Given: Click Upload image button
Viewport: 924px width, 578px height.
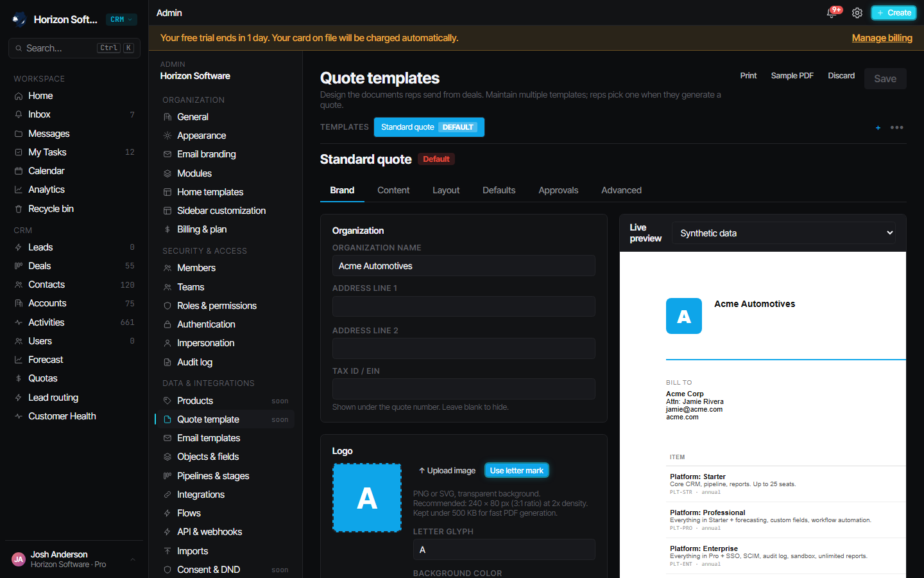Looking at the screenshot, I should pyautogui.click(x=447, y=471).
